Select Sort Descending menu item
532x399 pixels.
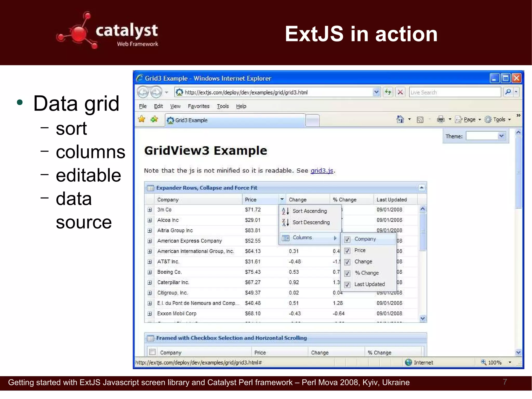pyautogui.click(x=311, y=223)
